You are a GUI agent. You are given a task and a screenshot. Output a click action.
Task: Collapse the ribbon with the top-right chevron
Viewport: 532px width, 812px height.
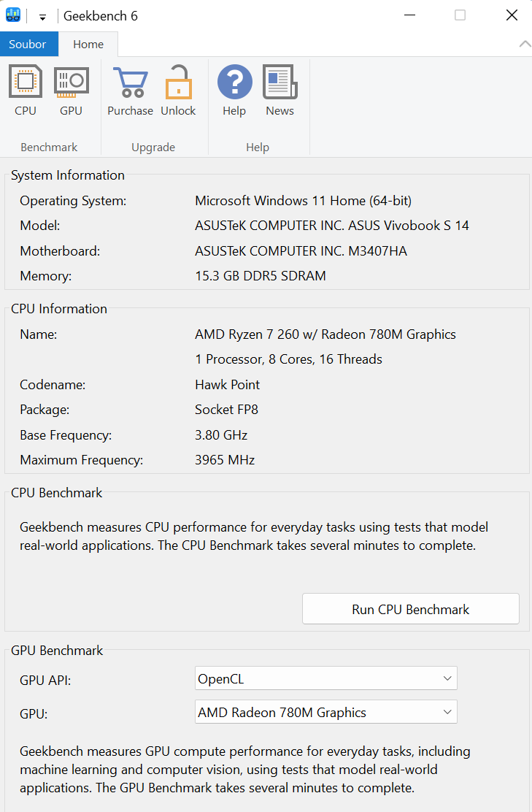(x=525, y=43)
